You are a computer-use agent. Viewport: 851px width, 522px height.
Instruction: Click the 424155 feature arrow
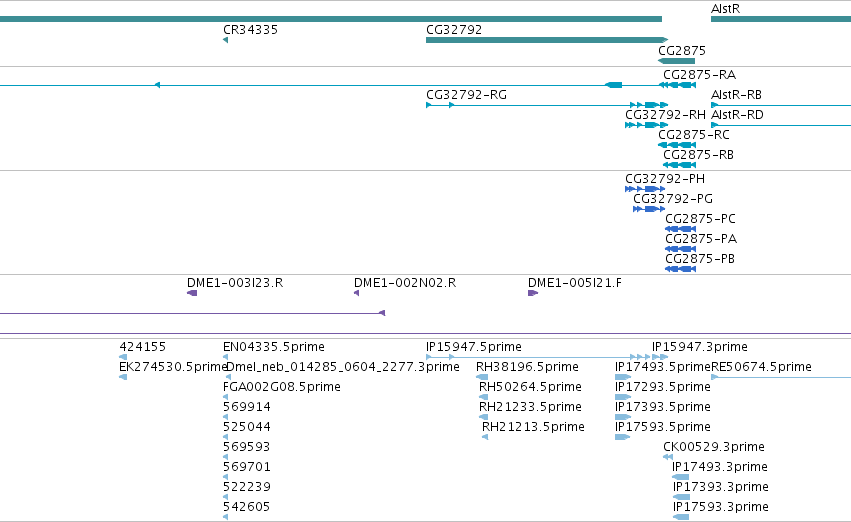click(x=123, y=357)
